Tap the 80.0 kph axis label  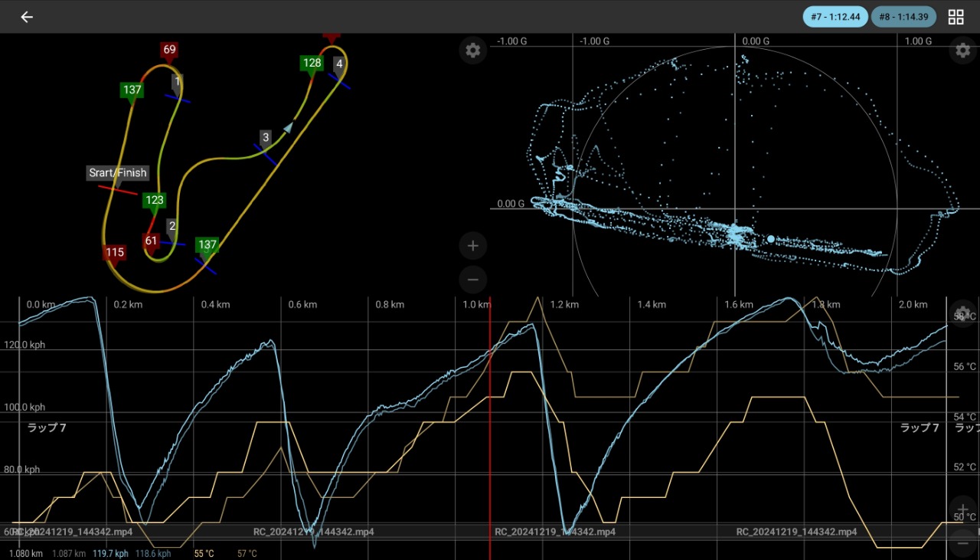(x=21, y=470)
